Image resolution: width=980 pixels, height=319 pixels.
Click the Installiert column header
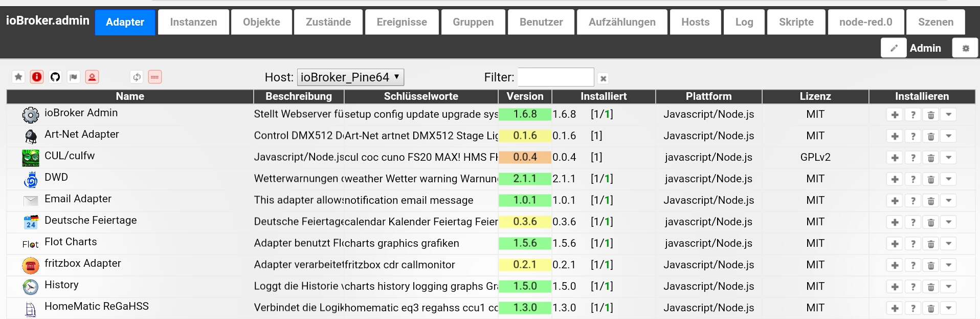[x=604, y=96]
